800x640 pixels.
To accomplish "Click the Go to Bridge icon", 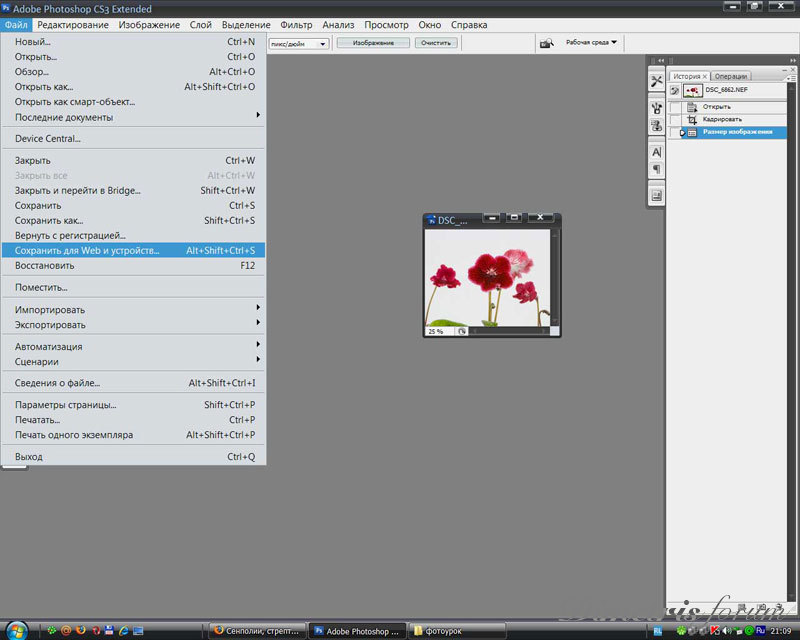I will pyautogui.click(x=547, y=43).
